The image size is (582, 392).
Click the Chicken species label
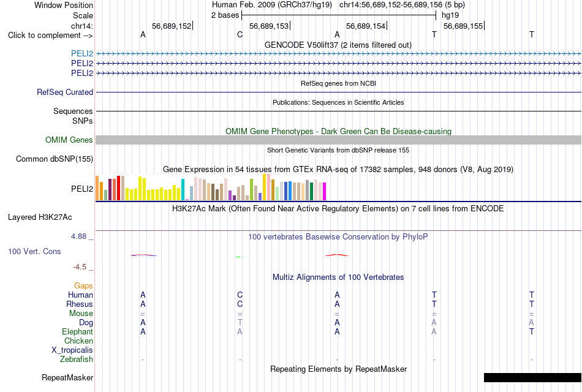(78, 341)
